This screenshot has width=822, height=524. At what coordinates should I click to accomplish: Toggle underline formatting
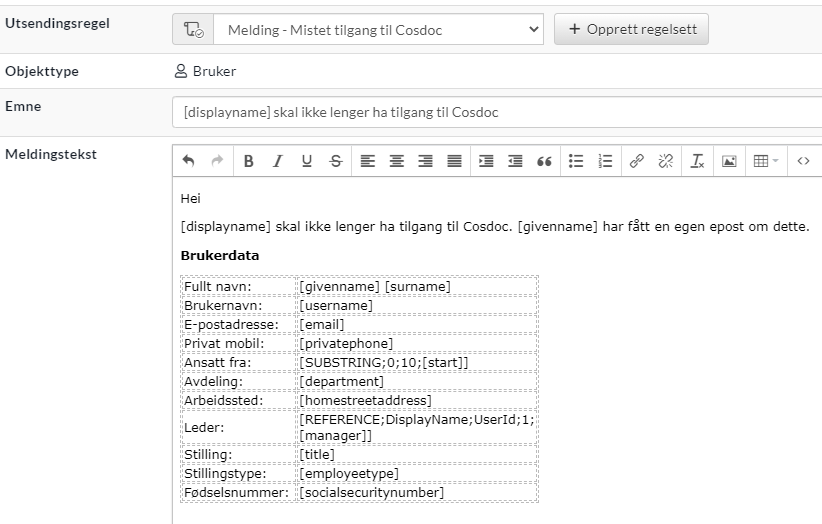tap(307, 161)
